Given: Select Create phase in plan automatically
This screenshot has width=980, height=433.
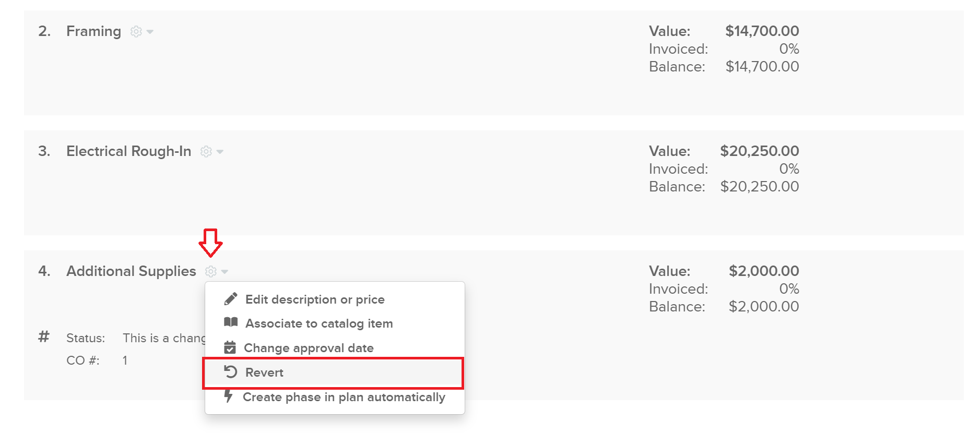Looking at the screenshot, I should 344,397.
